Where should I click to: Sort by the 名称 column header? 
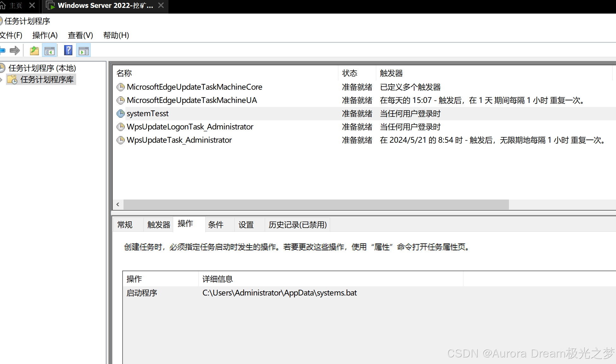click(x=124, y=73)
